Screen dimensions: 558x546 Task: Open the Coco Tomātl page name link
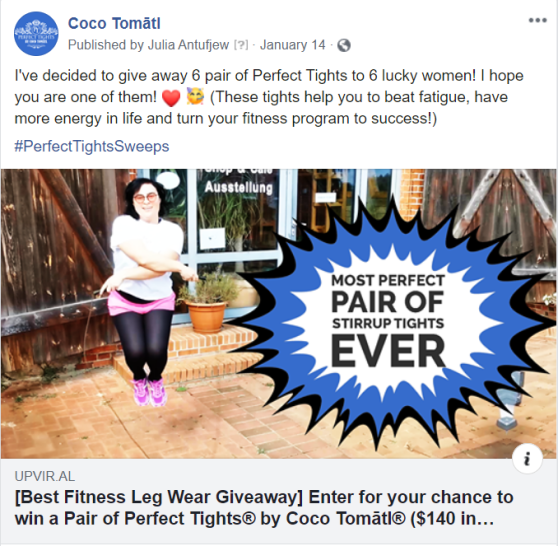tap(114, 23)
